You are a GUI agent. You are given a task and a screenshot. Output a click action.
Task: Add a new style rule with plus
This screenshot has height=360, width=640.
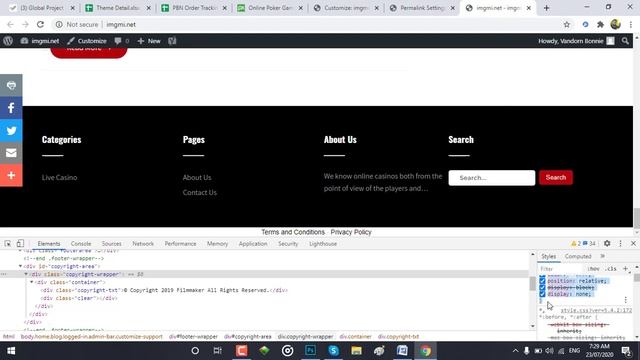(625, 269)
